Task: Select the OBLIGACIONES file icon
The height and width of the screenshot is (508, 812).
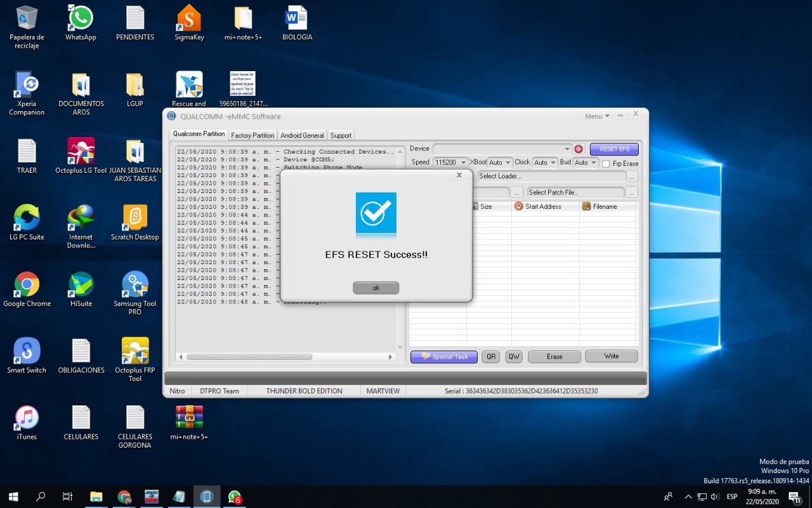Action: click(81, 356)
